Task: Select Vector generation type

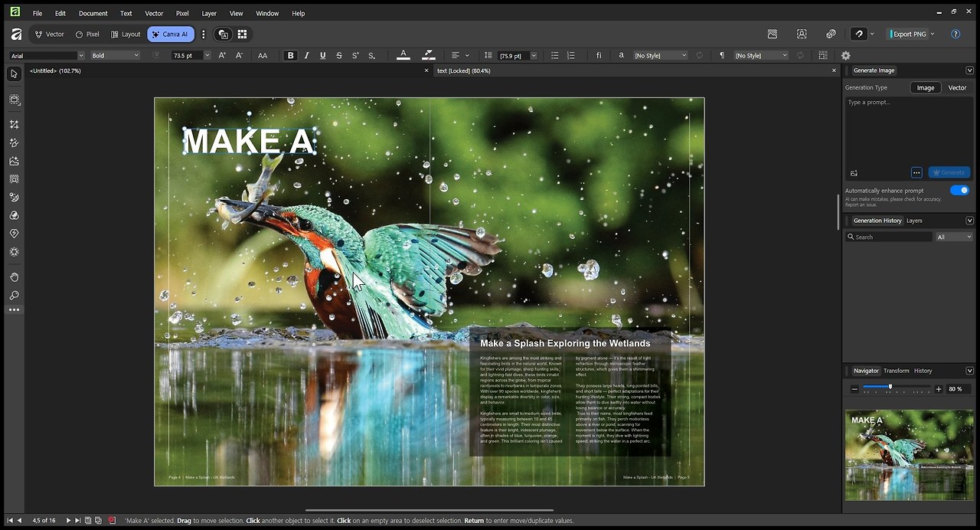Action: pyautogui.click(x=957, y=88)
